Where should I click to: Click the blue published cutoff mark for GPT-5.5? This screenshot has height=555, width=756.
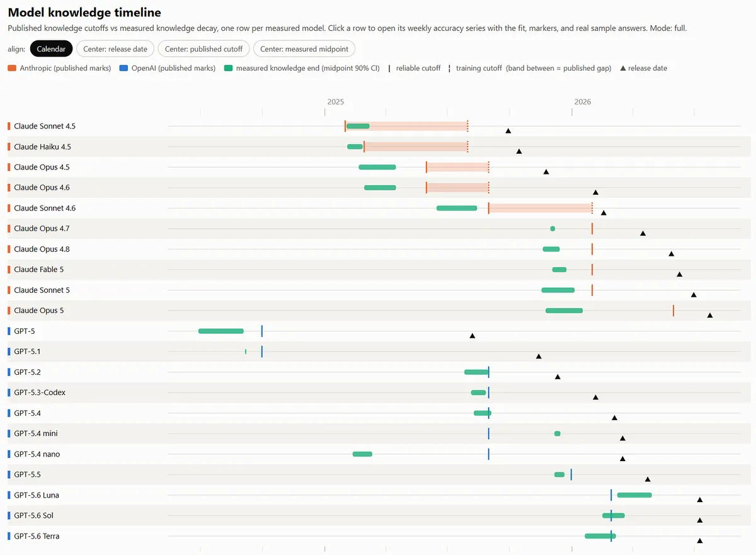click(571, 474)
